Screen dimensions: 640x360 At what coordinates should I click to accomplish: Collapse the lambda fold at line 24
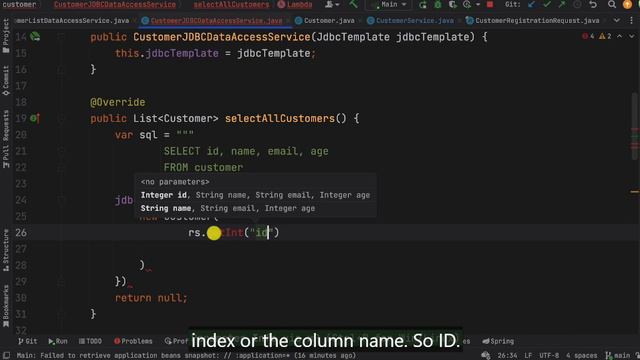(61, 200)
